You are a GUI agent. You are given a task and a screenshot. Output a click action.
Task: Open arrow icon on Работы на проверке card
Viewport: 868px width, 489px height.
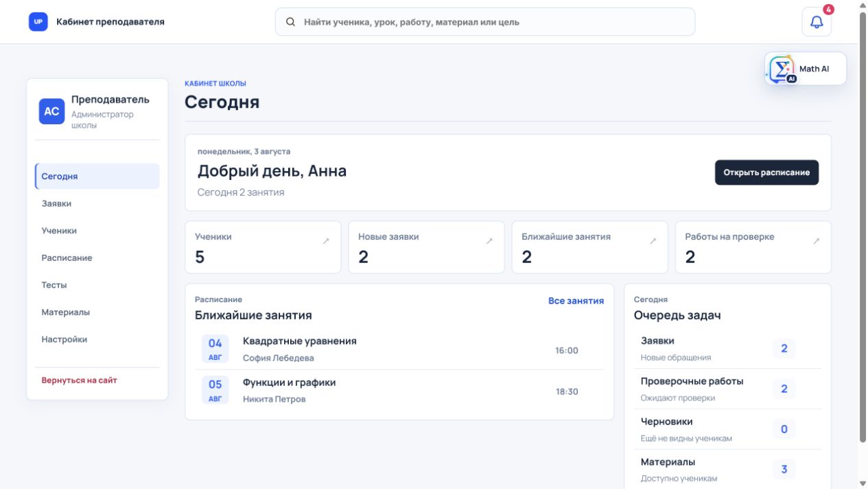(x=816, y=241)
